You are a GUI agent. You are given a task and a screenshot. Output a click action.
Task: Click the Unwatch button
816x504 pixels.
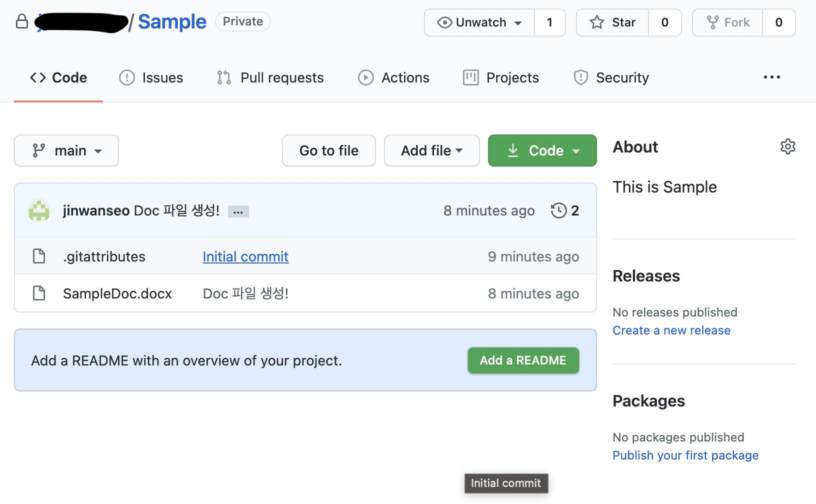click(x=479, y=22)
